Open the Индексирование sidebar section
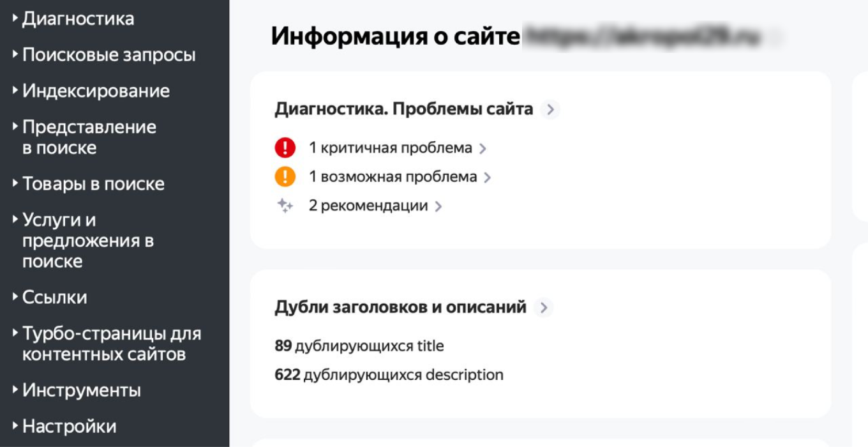868x447 pixels. 95,91
